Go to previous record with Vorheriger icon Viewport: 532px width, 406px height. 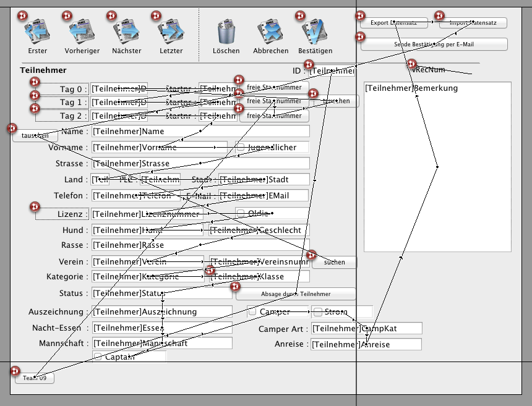pyautogui.click(x=82, y=32)
